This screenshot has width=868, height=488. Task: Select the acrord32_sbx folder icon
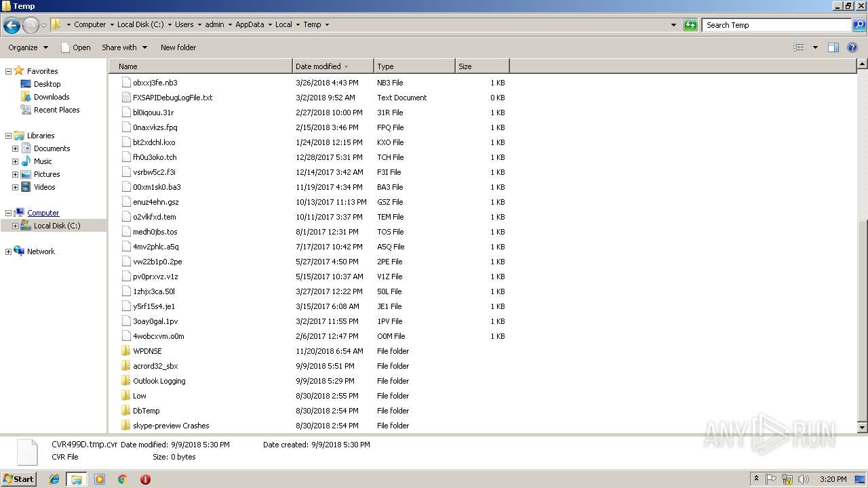pos(125,366)
